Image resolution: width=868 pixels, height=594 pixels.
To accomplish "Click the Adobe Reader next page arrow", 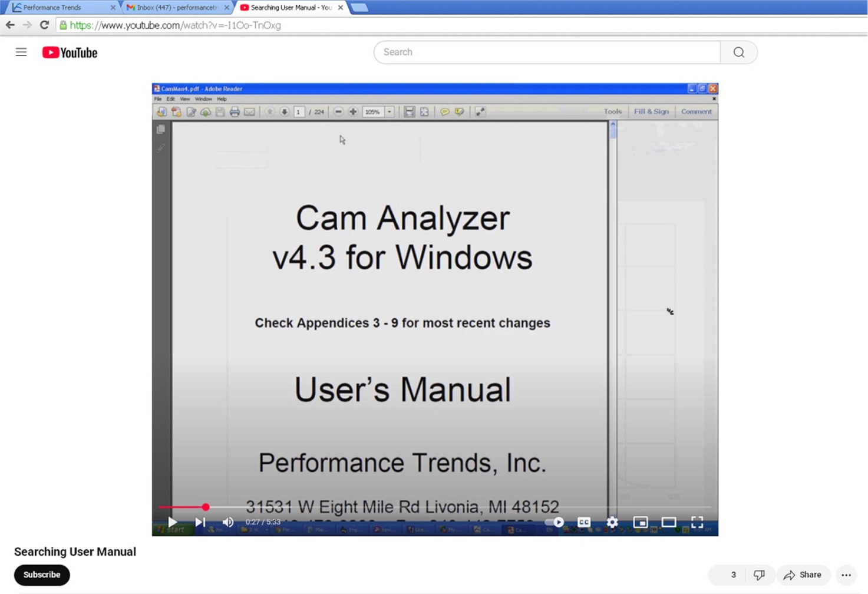I will pyautogui.click(x=284, y=112).
